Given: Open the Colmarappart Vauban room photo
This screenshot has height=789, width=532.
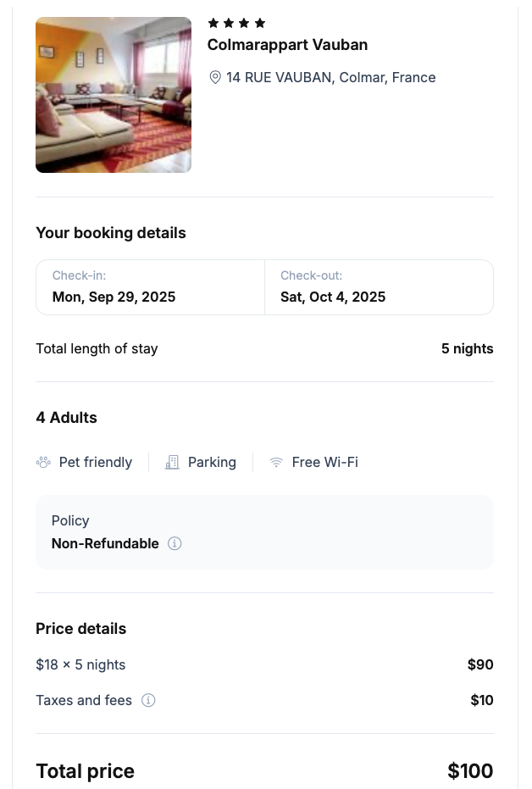Looking at the screenshot, I should pyautogui.click(x=114, y=95).
